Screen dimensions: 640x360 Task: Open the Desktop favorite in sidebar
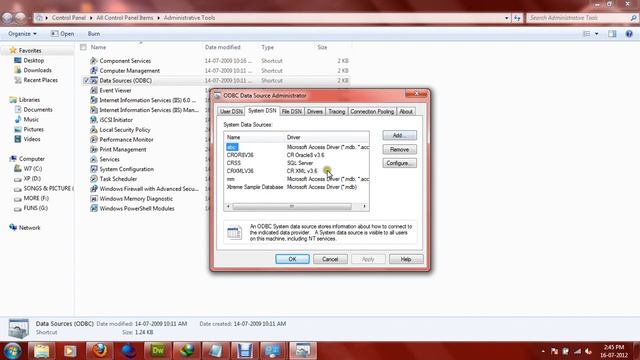[33, 60]
